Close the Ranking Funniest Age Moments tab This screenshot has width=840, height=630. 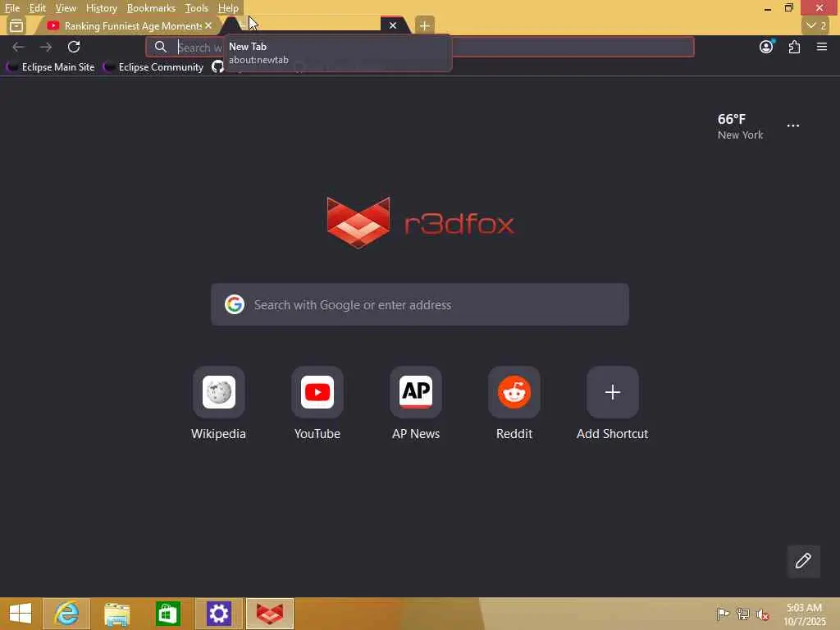coord(208,25)
